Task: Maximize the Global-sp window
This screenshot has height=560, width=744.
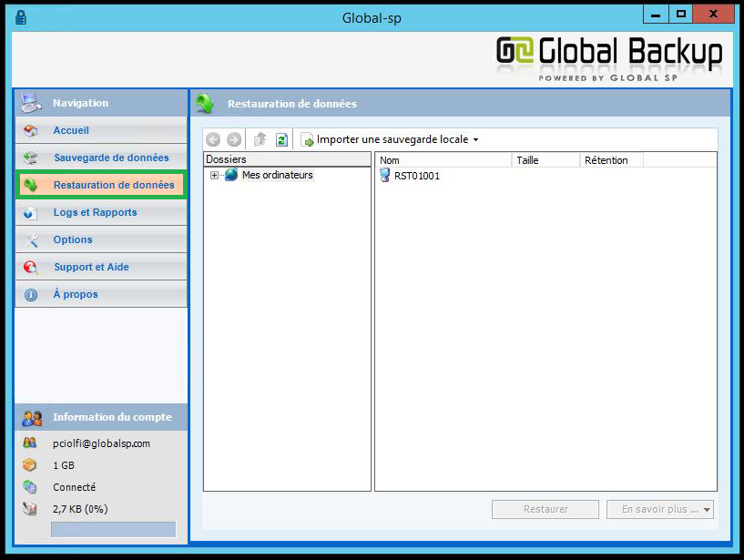Action: point(681,15)
